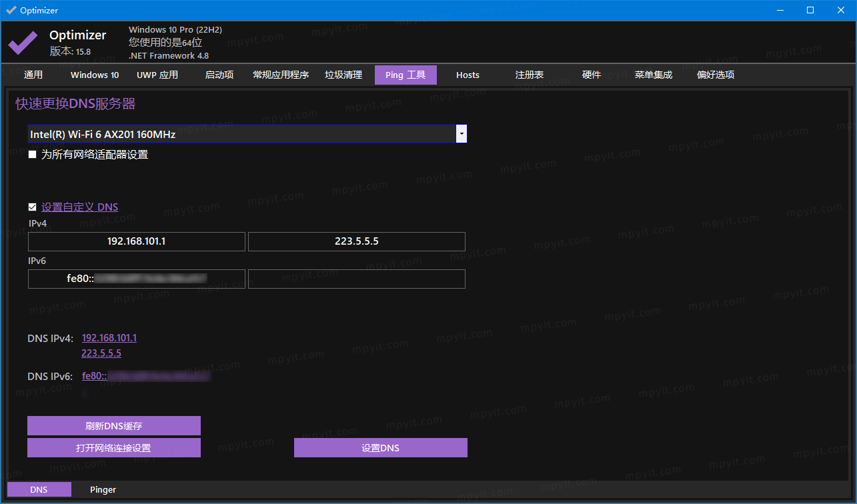This screenshot has width=857, height=504.
Task: Go to the 硬件 tab
Action: click(592, 75)
